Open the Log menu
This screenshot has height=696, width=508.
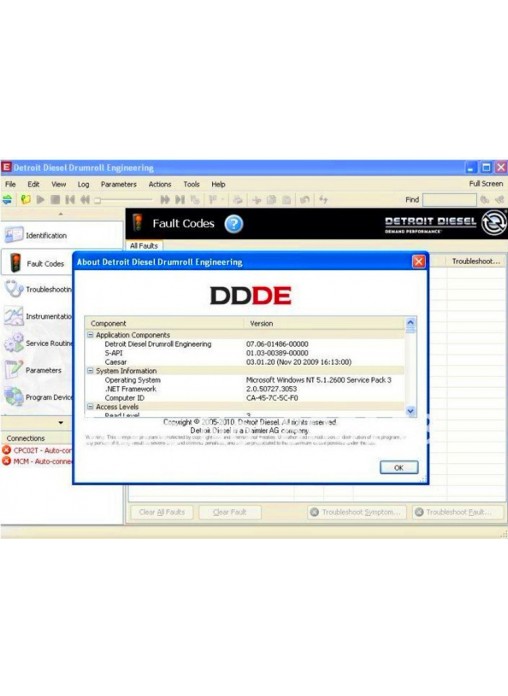[x=83, y=184]
